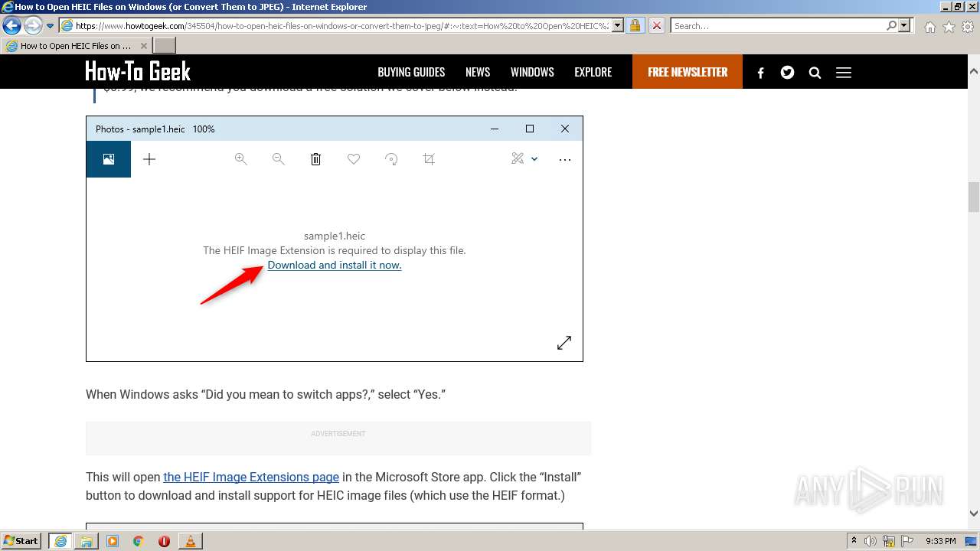
Task: Click the Free Newsletter button
Action: point(688,72)
